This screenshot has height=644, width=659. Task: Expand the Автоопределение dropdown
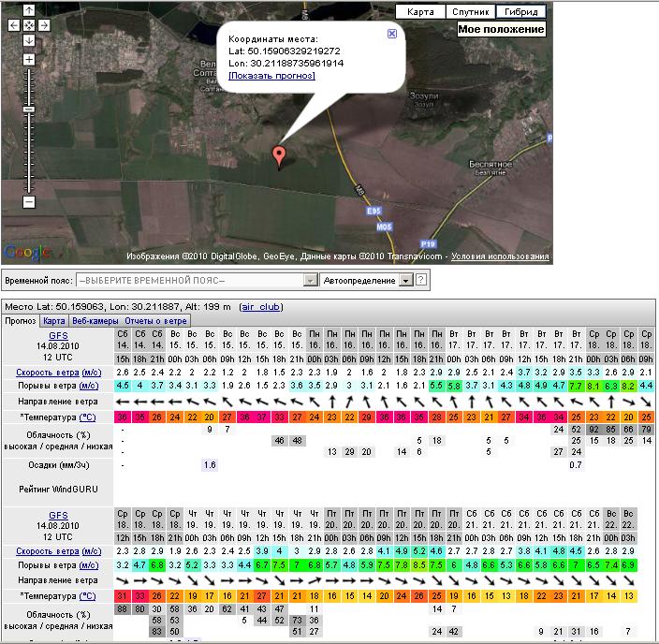(367, 280)
